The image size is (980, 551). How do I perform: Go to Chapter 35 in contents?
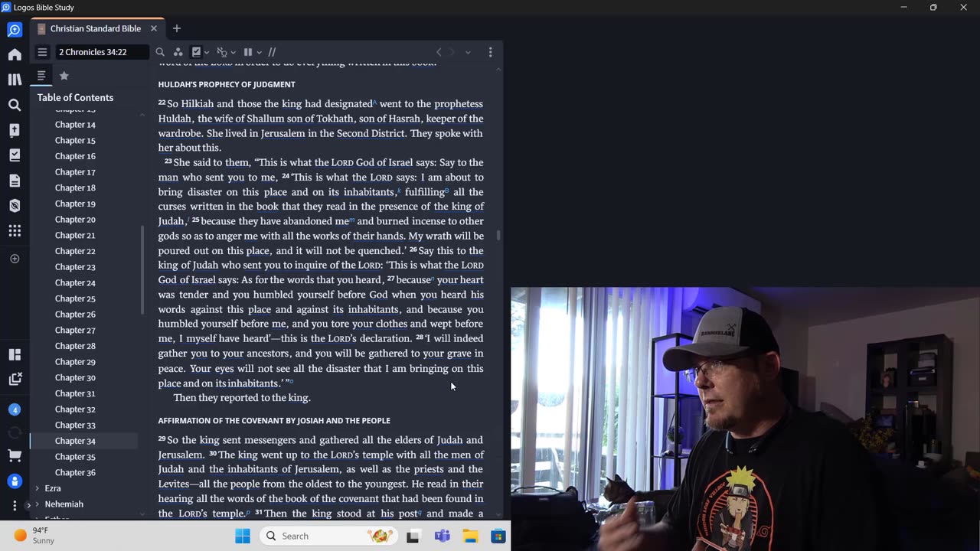75,457
